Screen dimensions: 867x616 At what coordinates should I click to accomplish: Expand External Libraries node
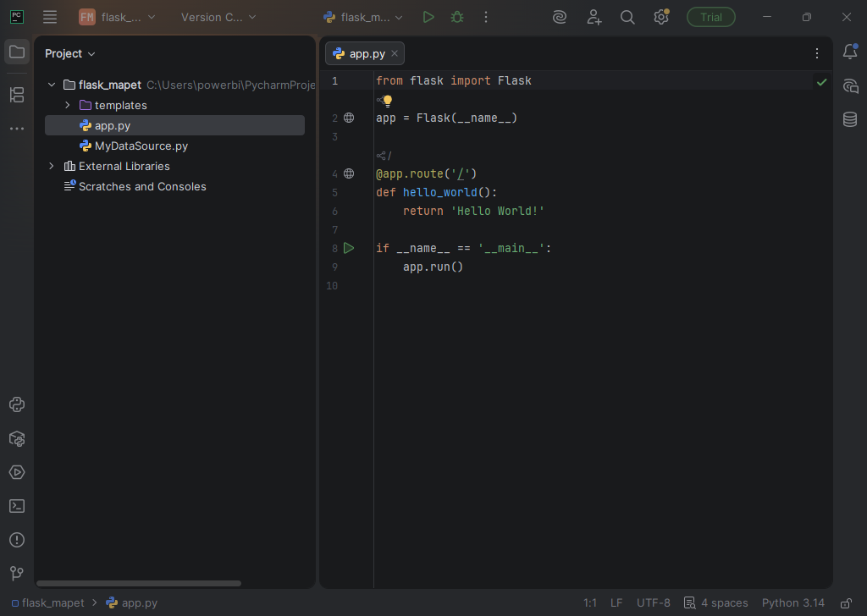pos(52,166)
